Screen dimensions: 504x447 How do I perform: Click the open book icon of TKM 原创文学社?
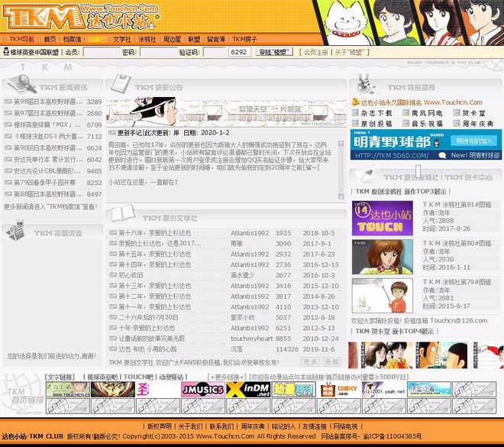point(123,213)
